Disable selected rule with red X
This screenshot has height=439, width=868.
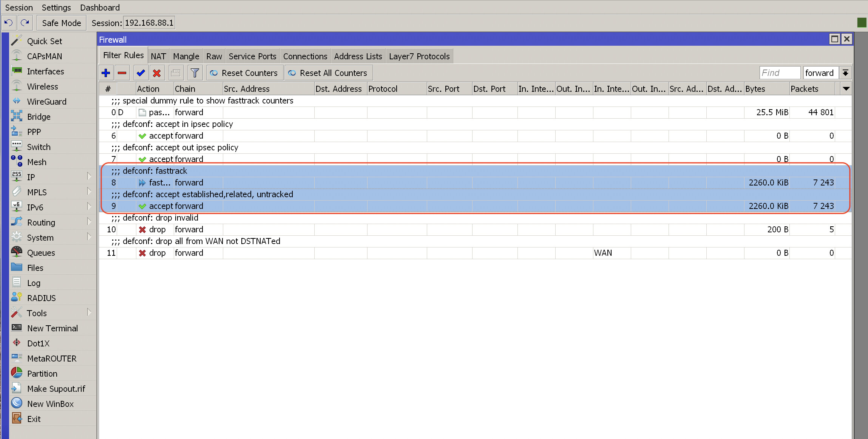point(157,73)
